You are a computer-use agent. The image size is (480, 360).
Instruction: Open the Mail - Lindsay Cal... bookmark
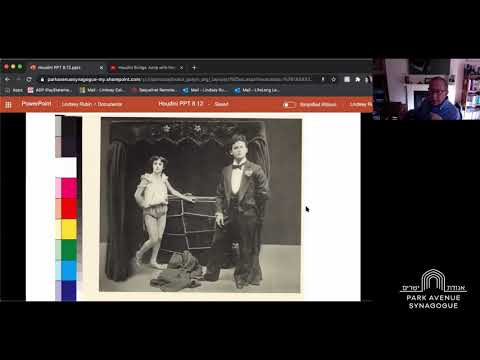coord(103,90)
